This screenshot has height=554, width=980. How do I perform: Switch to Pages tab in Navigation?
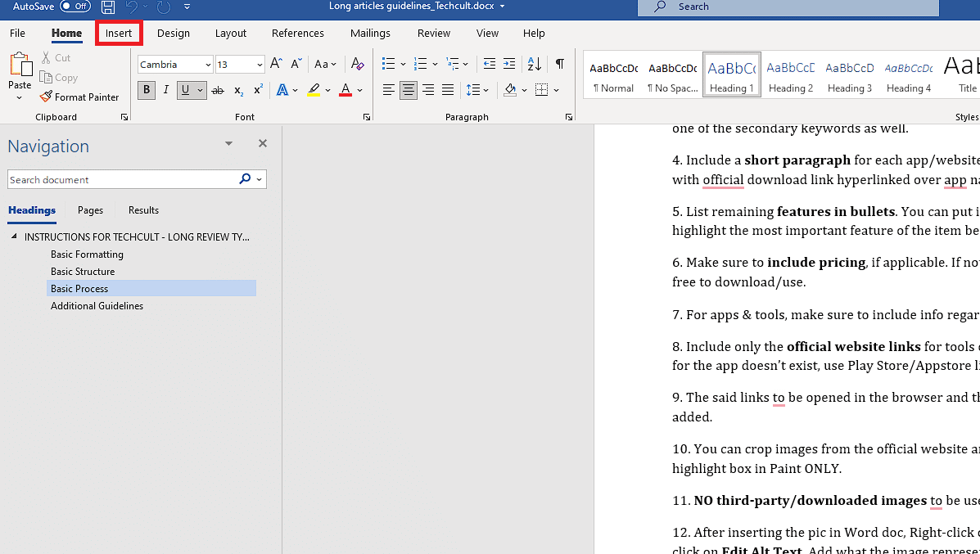pyautogui.click(x=90, y=210)
